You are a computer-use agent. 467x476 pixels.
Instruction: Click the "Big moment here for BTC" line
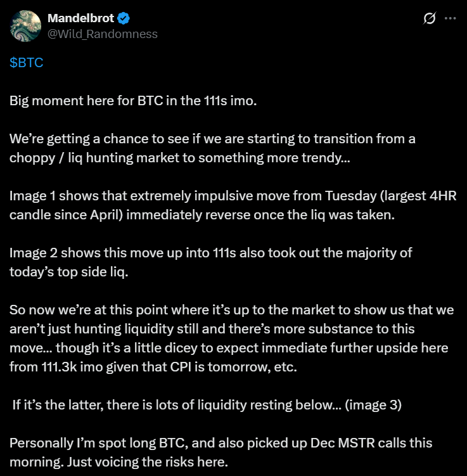133,101
